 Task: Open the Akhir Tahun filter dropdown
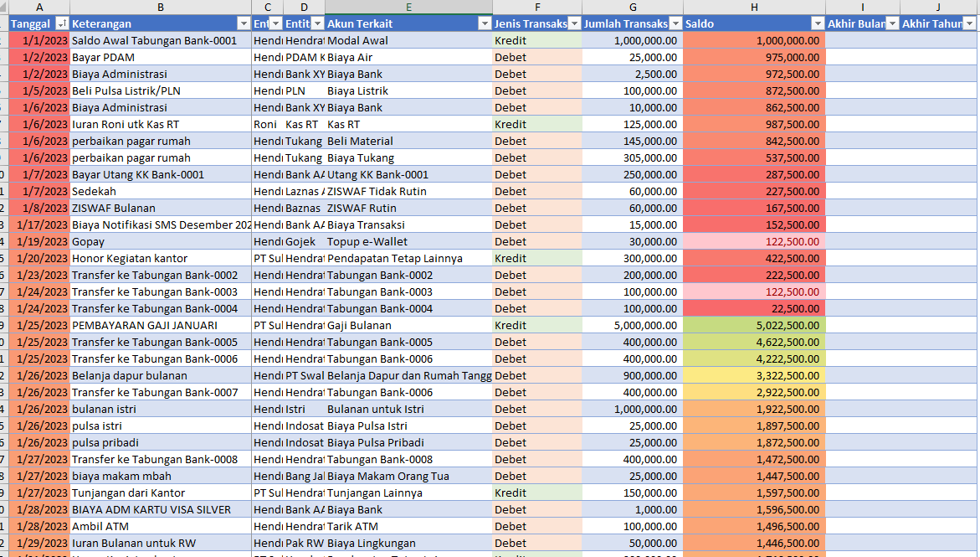tap(969, 23)
